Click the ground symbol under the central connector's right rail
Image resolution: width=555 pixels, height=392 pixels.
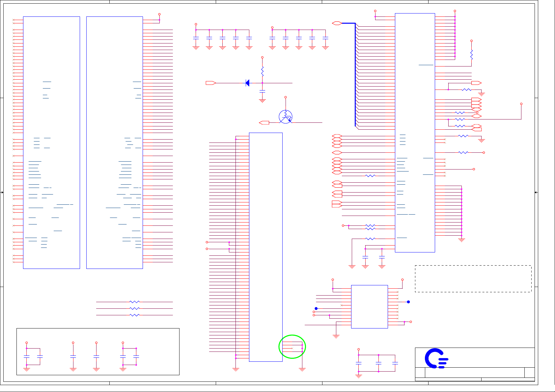pyautogui.click(x=302, y=370)
